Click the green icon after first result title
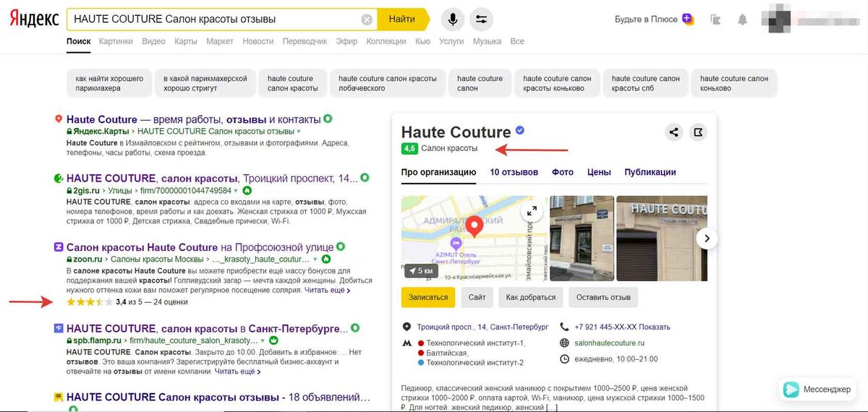The width and height of the screenshot is (868, 412). (328, 119)
